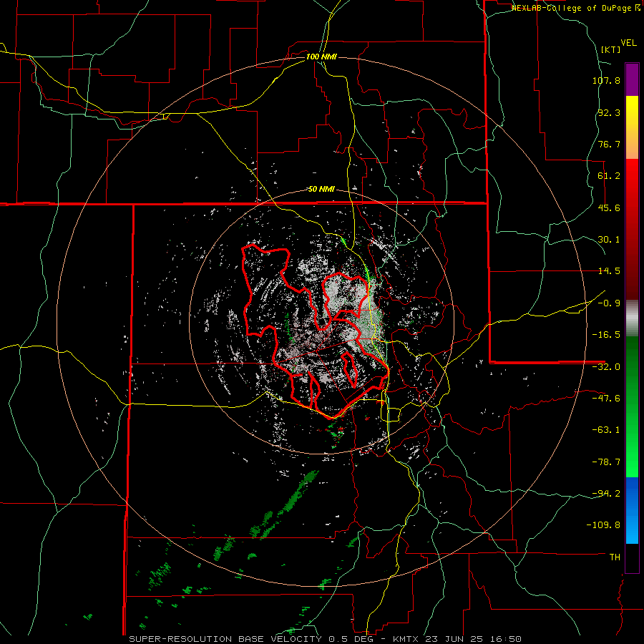Pick the red segment of velocity color bar
The image size is (644, 644).
(632, 229)
